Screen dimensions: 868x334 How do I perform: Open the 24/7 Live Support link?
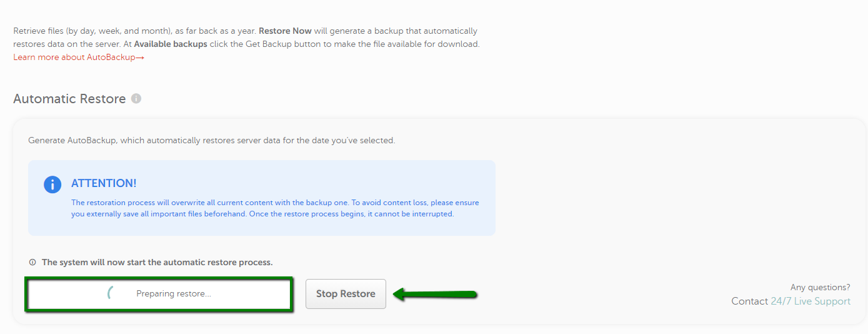click(811, 301)
